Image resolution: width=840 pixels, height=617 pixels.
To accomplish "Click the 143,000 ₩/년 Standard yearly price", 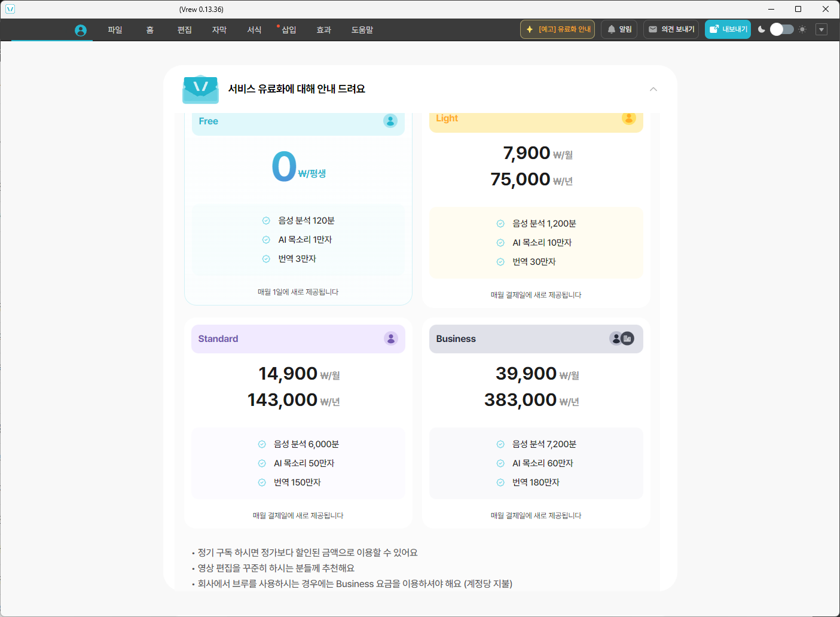I will click(294, 400).
